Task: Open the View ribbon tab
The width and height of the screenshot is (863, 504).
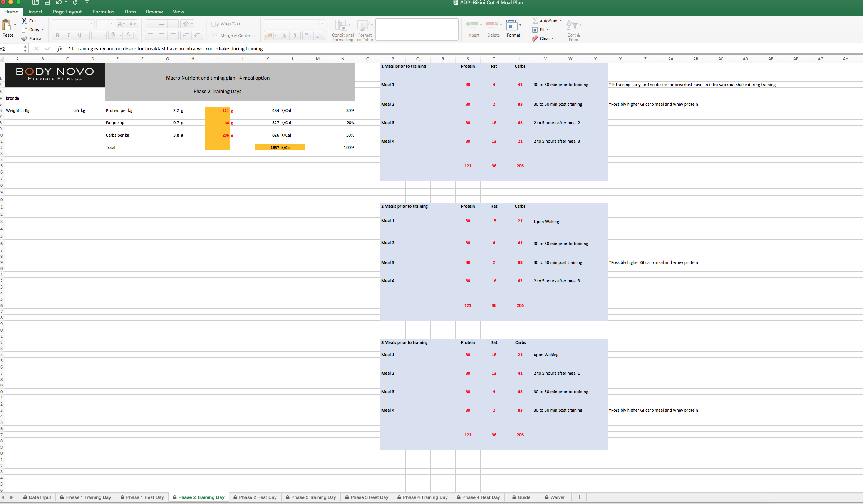Action: 178,12
